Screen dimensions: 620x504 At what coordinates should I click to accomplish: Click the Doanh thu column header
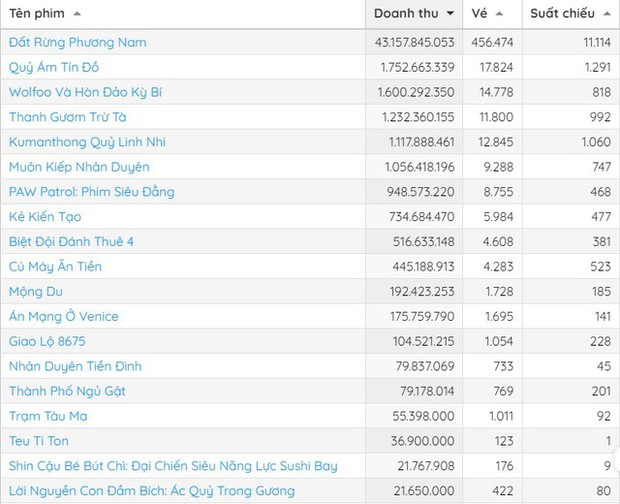pyautogui.click(x=406, y=14)
